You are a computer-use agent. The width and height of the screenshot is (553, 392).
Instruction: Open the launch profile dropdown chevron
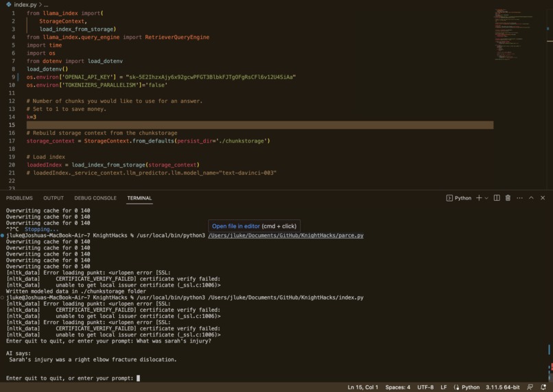486,198
